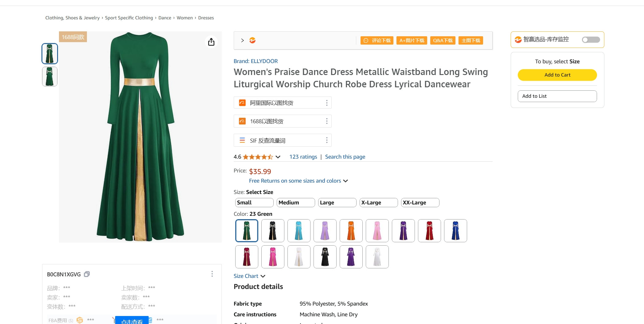The width and height of the screenshot is (644, 324).
Task: Expand the Size Chart section
Action: click(x=249, y=276)
